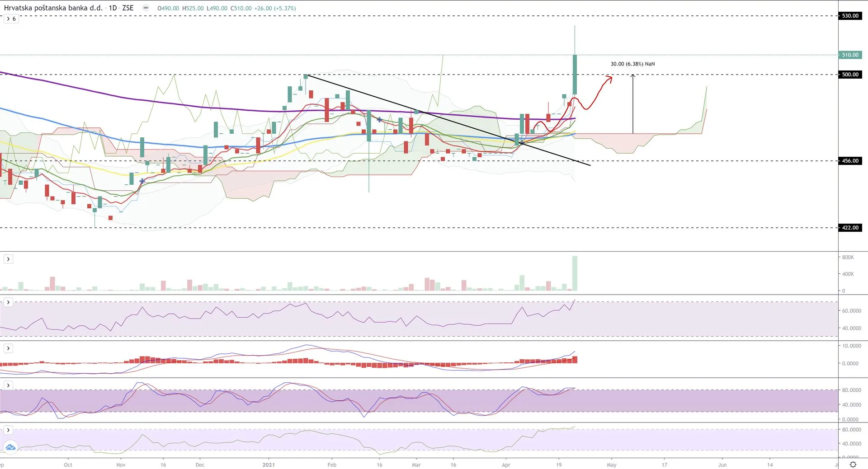Image resolution: width=868 pixels, height=469 pixels.
Task: Click the 1D interval label
Action: click(113, 8)
